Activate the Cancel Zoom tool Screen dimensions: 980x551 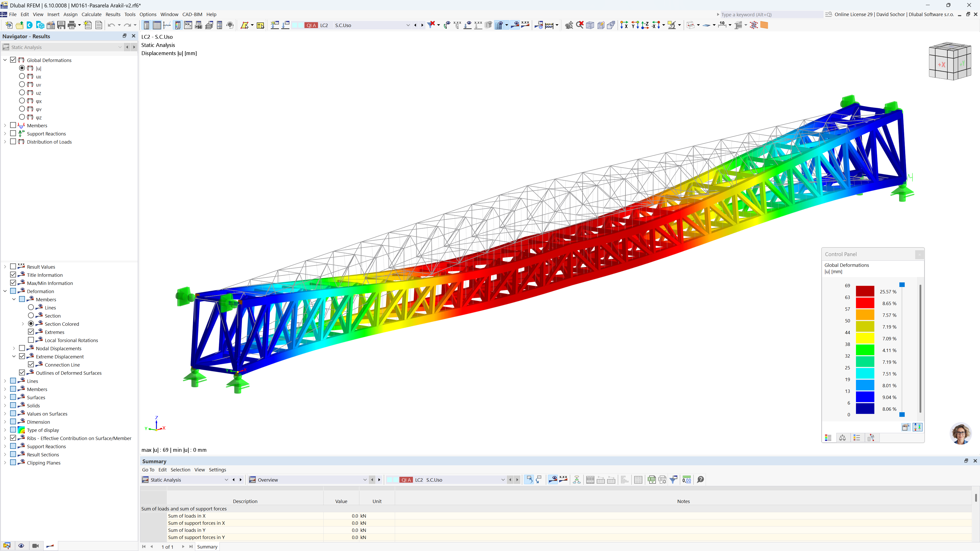tap(580, 25)
